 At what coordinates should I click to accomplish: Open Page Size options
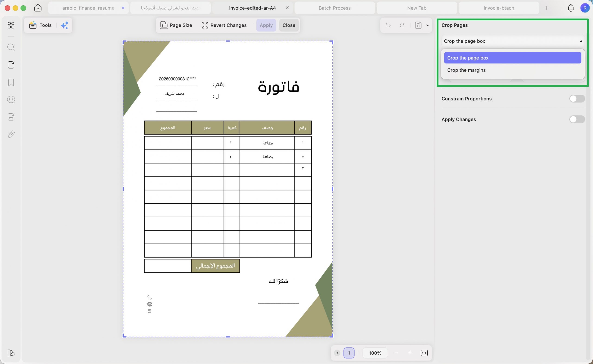(176, 25)
